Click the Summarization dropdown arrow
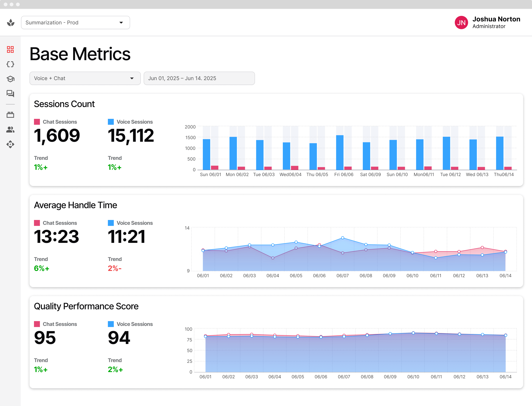 121,23
